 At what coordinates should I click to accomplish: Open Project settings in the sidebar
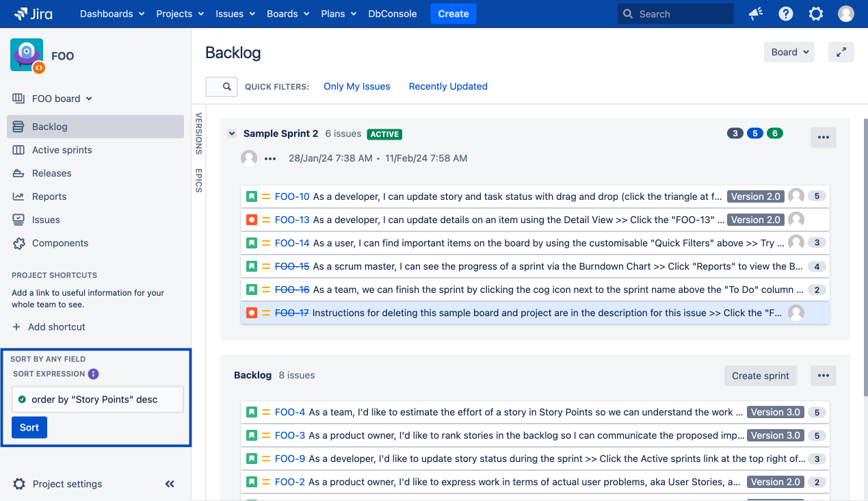[x=67, y=484]
